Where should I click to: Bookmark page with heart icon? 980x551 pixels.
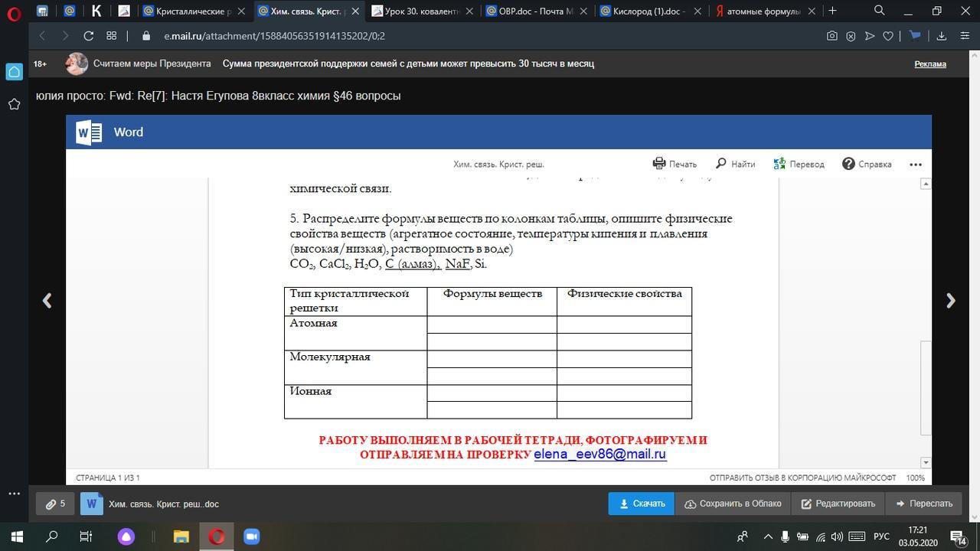[888, 36]
